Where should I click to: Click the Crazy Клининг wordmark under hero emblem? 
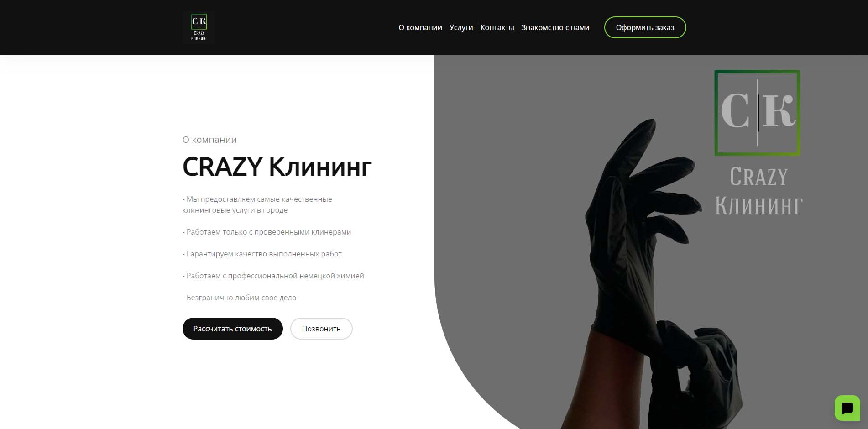(x=758, y=191)
